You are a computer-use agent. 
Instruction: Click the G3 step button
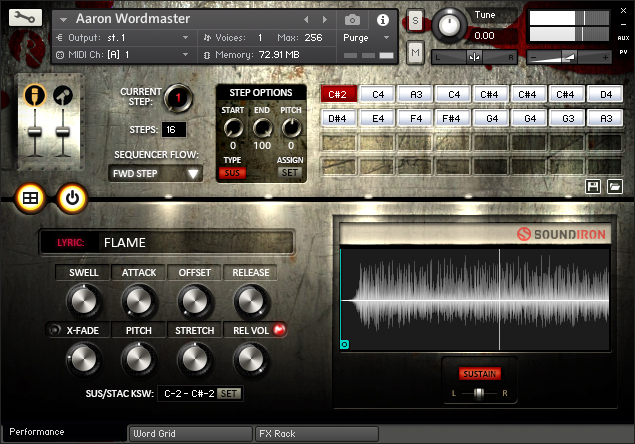[568, 119]
